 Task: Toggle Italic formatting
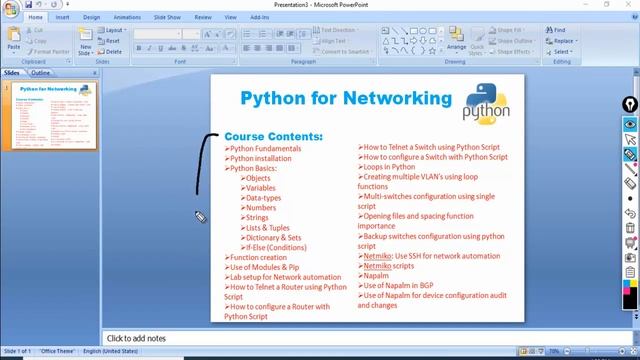(x=150, y=48)
